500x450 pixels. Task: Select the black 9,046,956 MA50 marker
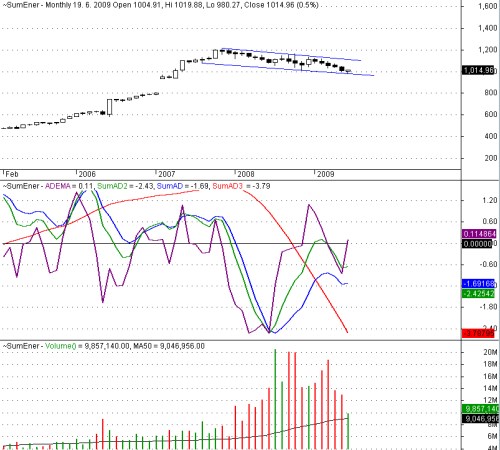(x=481, y=419)
